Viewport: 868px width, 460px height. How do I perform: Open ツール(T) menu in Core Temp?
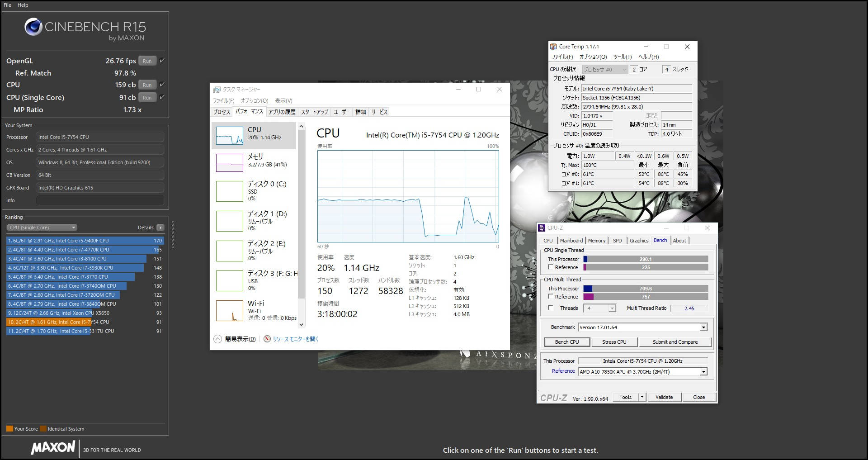(623, 57)
